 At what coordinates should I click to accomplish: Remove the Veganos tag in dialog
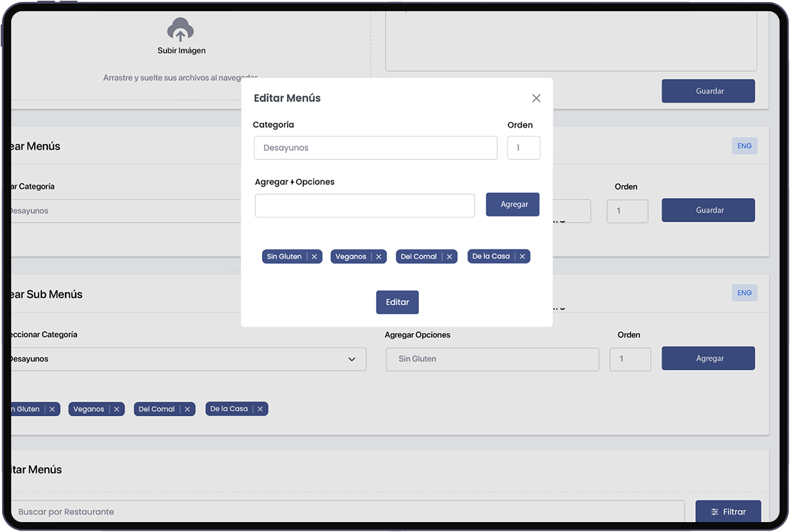(379, 257)
